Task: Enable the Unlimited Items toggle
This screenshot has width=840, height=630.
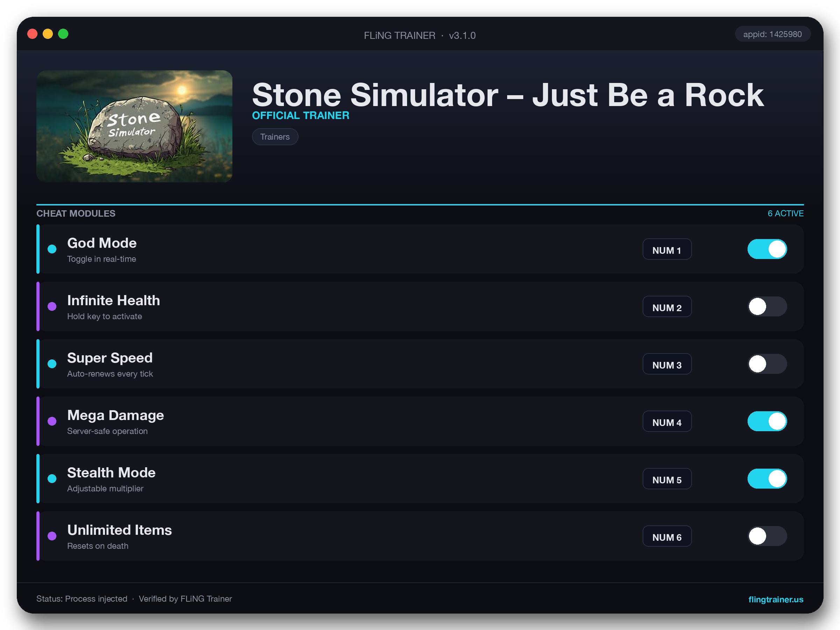Action: pos(767,536)
